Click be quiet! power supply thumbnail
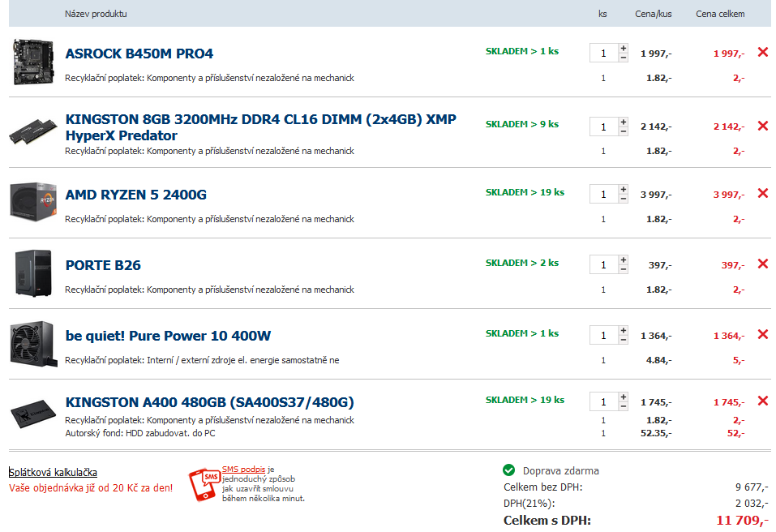 click(33, 344)
